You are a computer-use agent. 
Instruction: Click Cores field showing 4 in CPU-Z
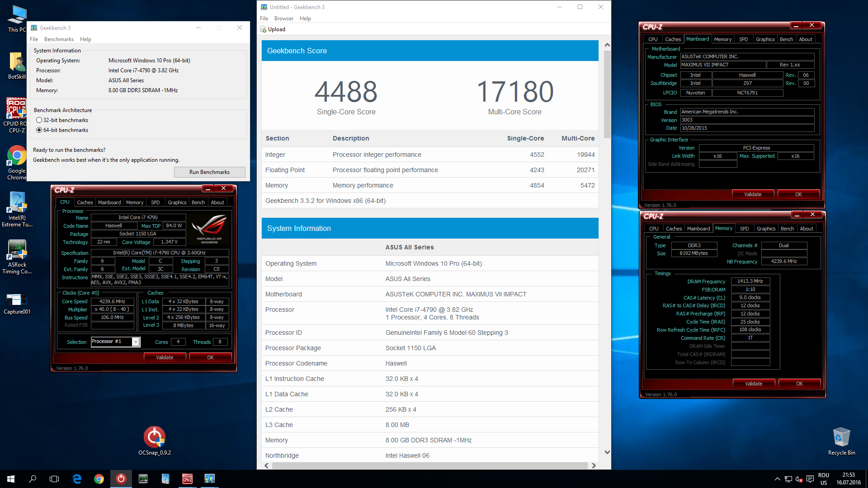tap(178, 342)
